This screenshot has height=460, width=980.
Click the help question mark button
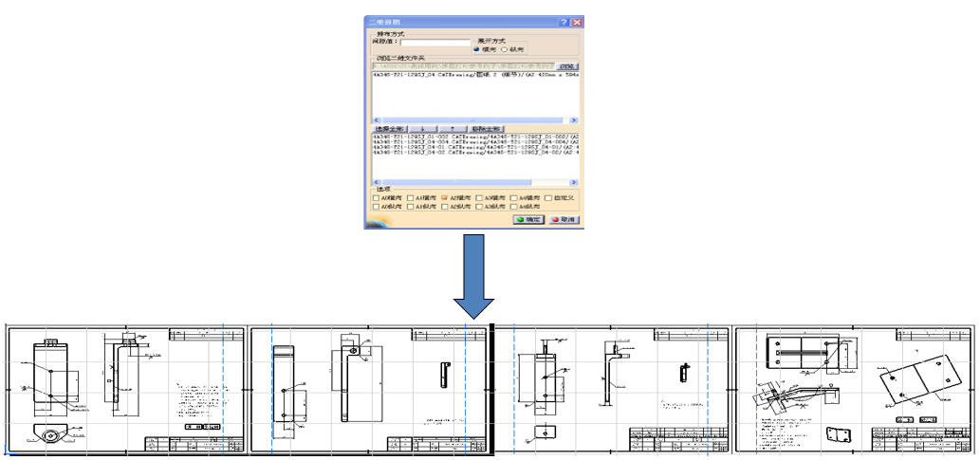pyautogui.click(x=564, y=22)
